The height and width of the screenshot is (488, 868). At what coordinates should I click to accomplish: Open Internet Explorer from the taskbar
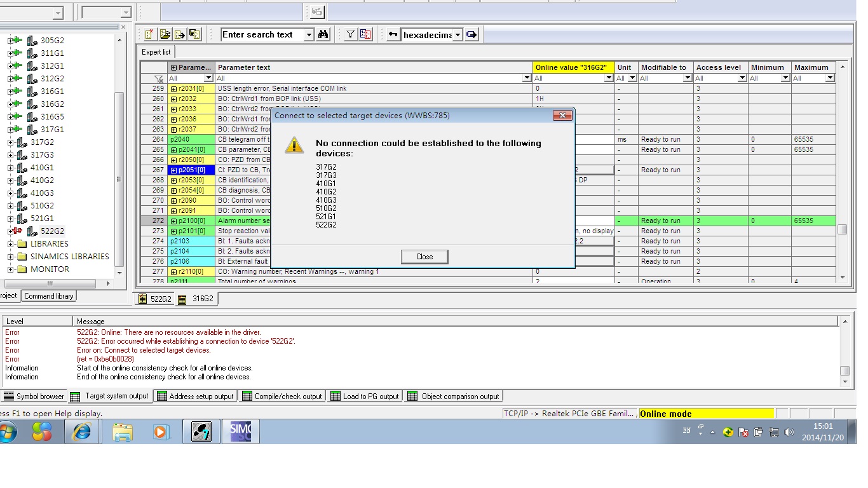pyautogui.click(x=82, y=432)
